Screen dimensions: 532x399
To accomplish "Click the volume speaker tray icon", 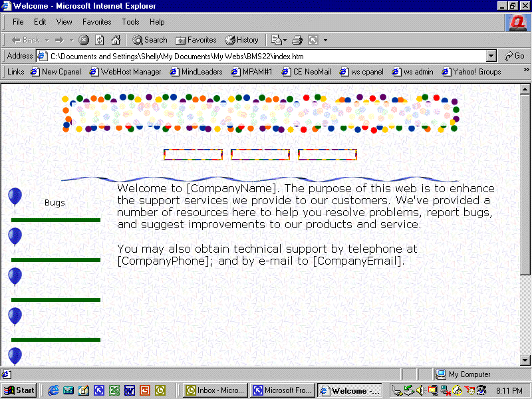I will 420,390.
